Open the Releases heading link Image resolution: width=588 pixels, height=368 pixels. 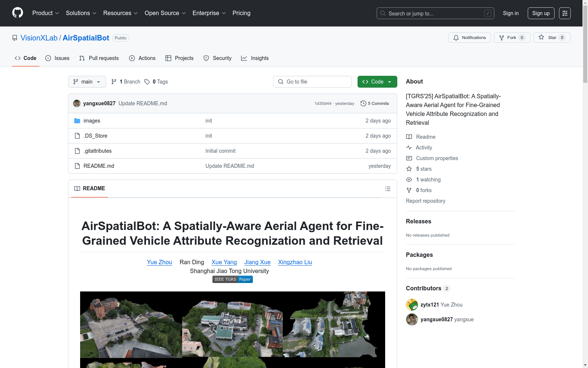(419, 221)
